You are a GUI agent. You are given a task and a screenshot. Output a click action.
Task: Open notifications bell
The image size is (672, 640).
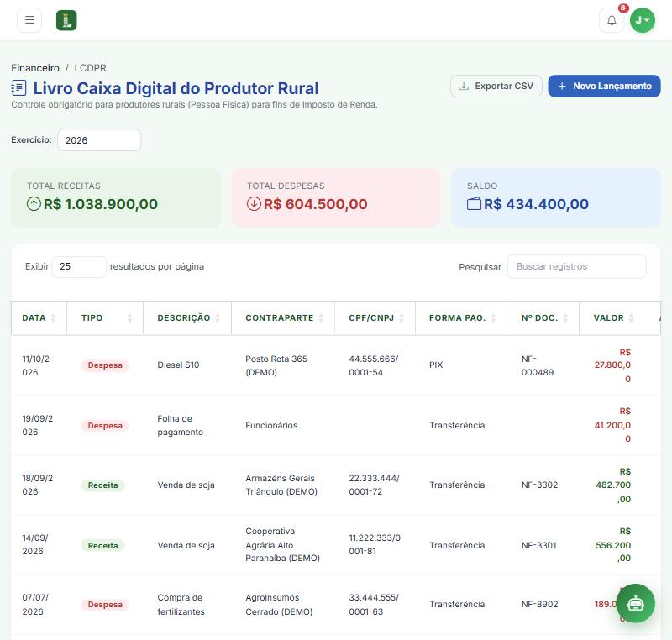612,20
